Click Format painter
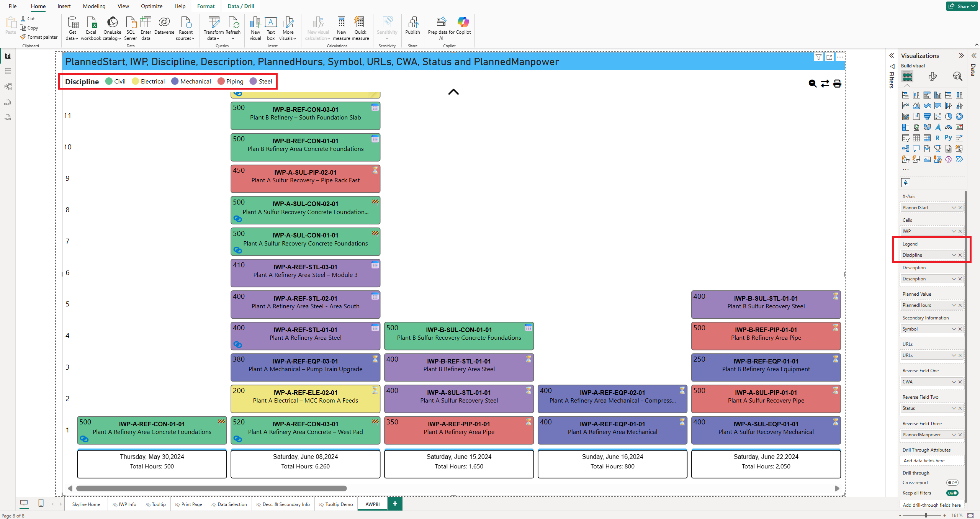 [39, 37]
